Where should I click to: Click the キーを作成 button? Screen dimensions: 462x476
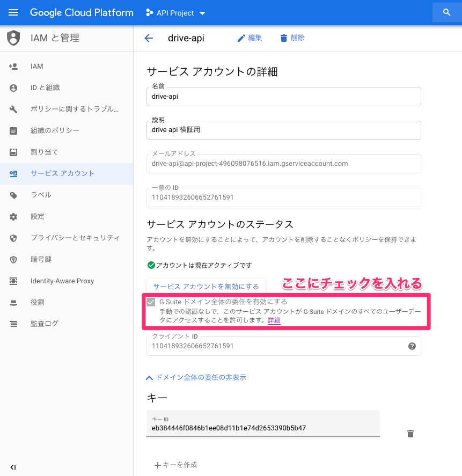176,465
